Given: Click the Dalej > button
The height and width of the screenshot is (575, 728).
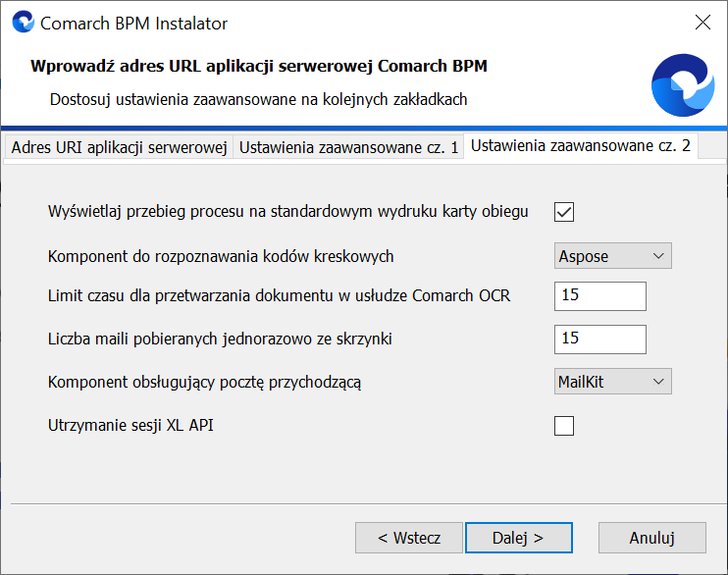Looking at the screenshot, I should 519,538.
